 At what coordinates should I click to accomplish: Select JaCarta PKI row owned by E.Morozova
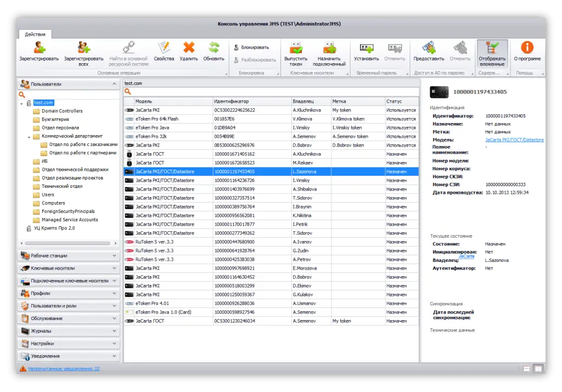point(271,268)
